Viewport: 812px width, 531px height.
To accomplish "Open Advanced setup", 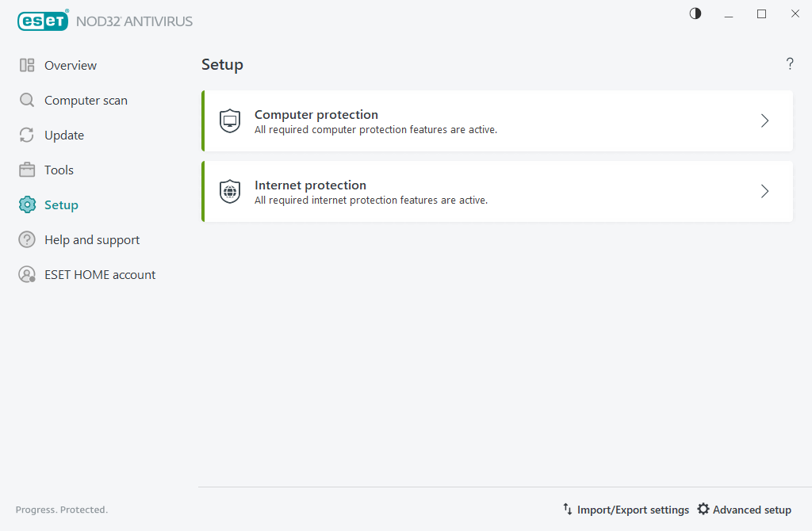I will (x=744, y=510).
